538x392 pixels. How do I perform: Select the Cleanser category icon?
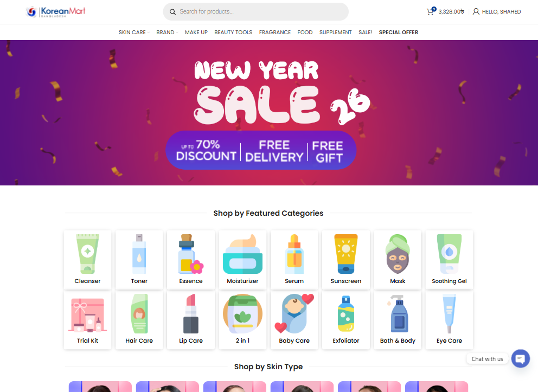(87, 254)
